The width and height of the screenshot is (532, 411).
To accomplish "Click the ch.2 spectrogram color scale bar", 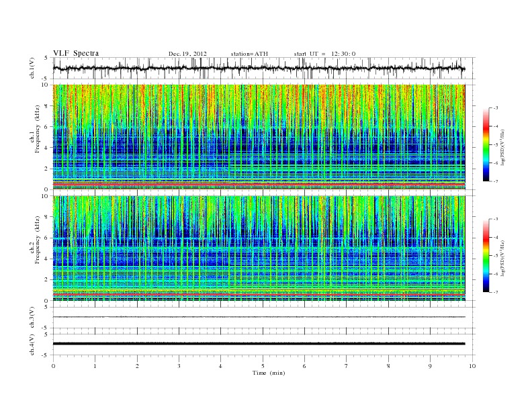I will [486, 256].
